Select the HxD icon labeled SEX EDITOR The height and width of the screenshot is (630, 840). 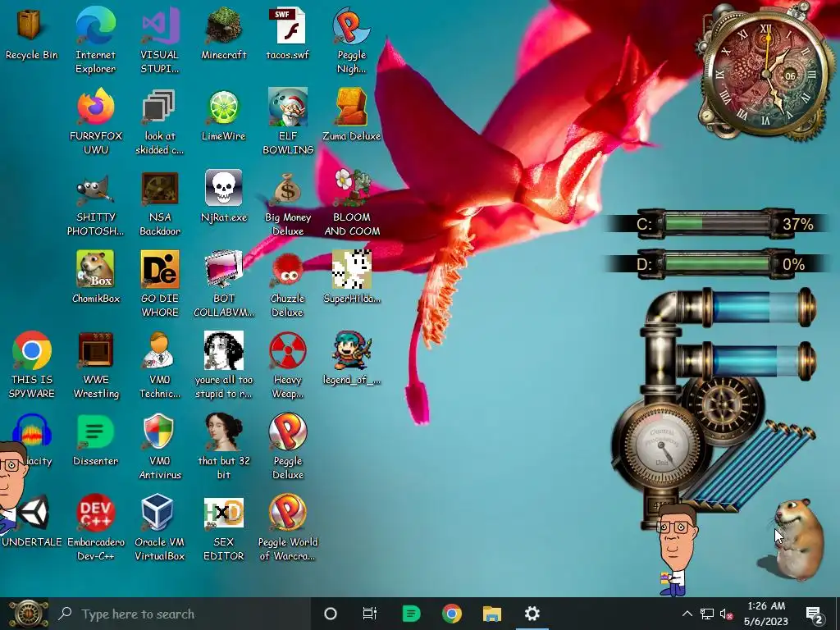click(223, 513)
